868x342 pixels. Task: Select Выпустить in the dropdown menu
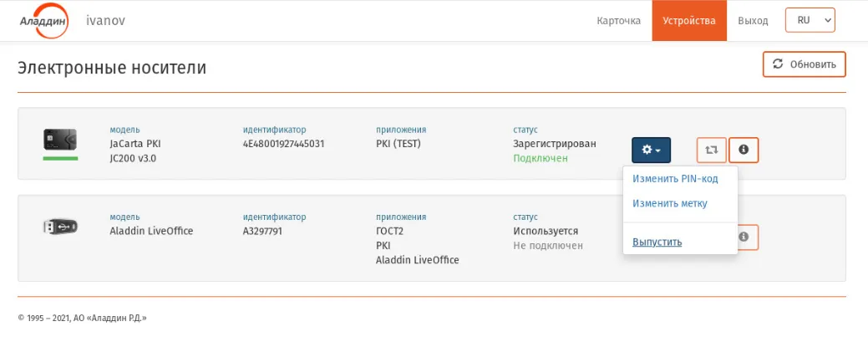click(x=657, y=242)
